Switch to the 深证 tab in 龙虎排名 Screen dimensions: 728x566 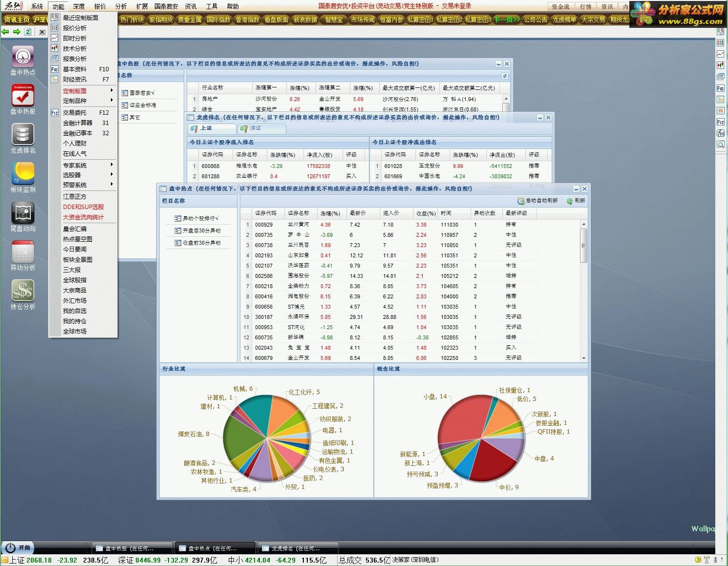[261, 128]
